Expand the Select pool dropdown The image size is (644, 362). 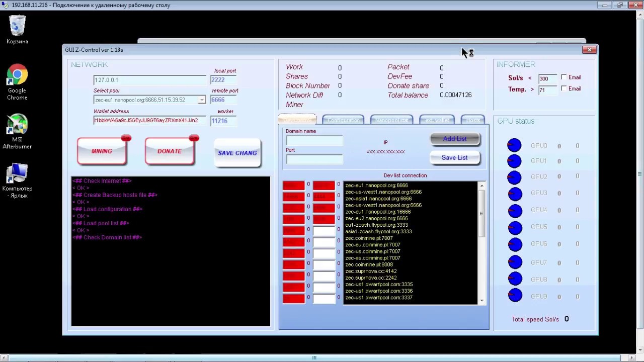coord(202,100)
